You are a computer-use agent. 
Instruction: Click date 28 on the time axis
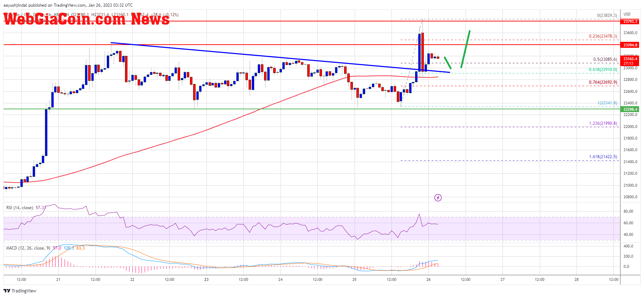[577, 279]
